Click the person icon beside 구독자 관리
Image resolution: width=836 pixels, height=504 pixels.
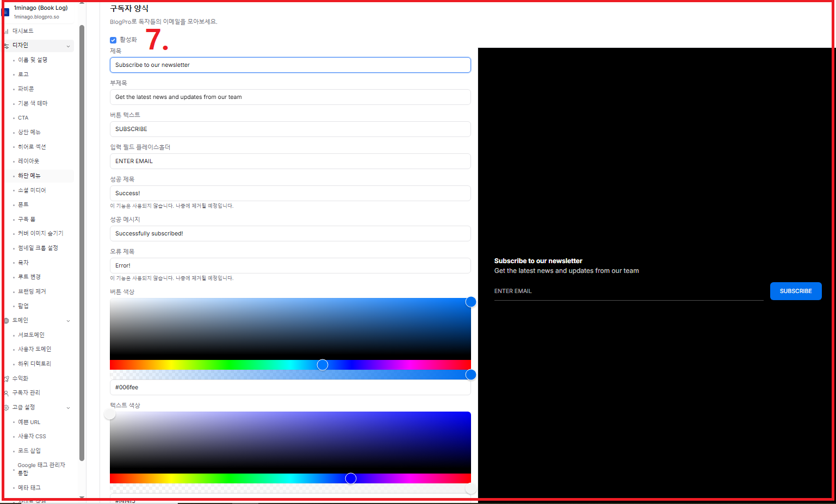point(7,393)
